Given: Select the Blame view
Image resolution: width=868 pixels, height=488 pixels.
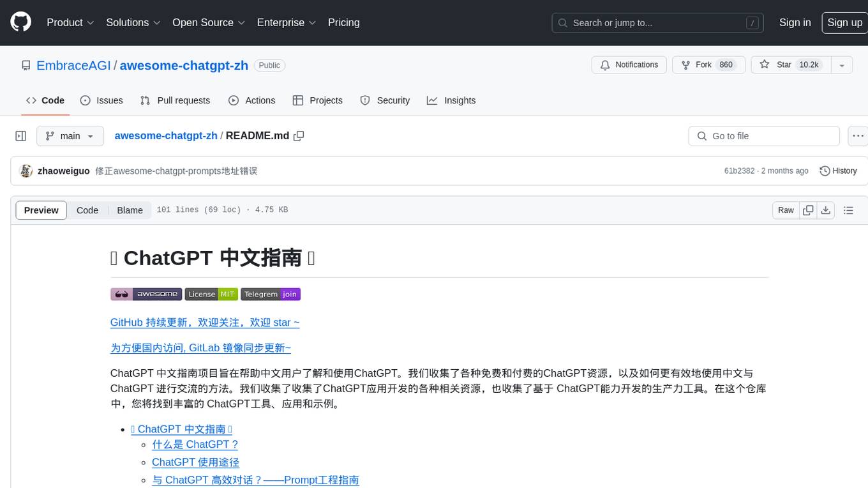Looking at the screenshot, I should pyautogui.click(x=130, y=210).
